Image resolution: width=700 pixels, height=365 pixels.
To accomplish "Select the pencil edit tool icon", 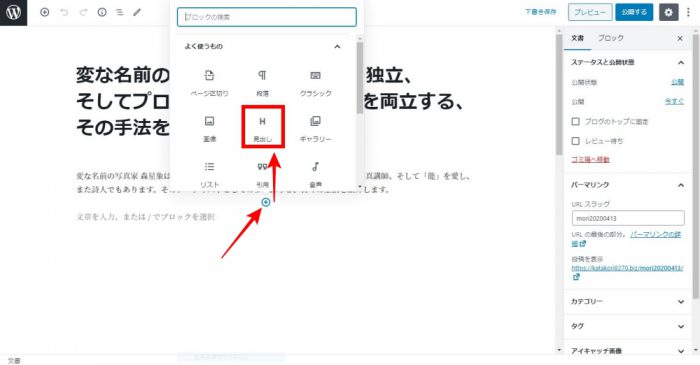I will click(137, 12).
